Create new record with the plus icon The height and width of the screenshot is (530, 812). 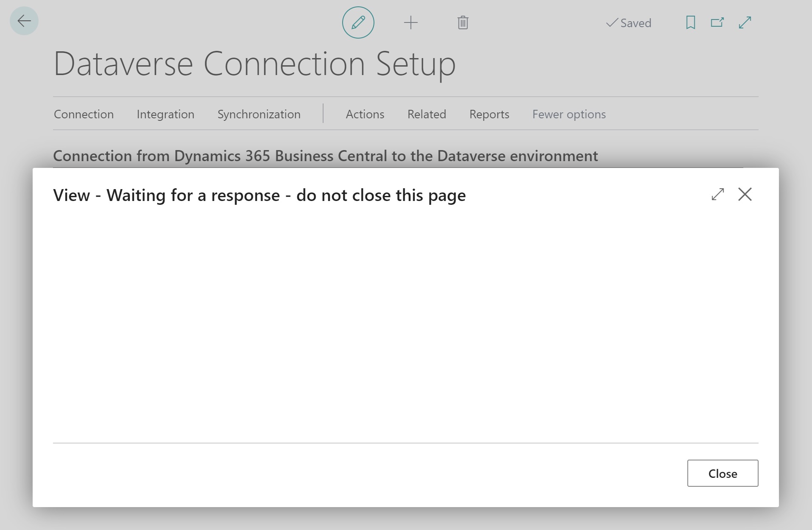point(410,22)
